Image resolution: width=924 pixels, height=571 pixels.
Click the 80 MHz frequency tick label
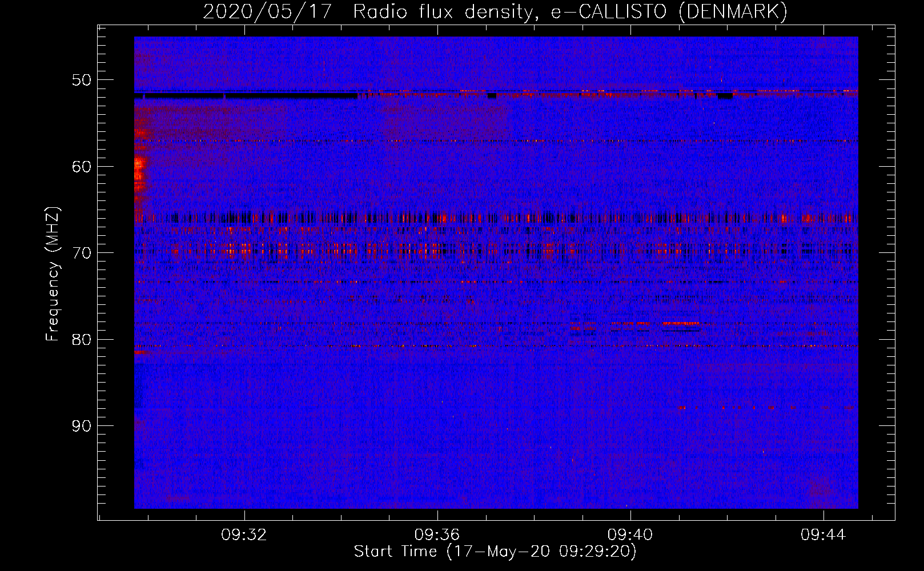(82, 340)
